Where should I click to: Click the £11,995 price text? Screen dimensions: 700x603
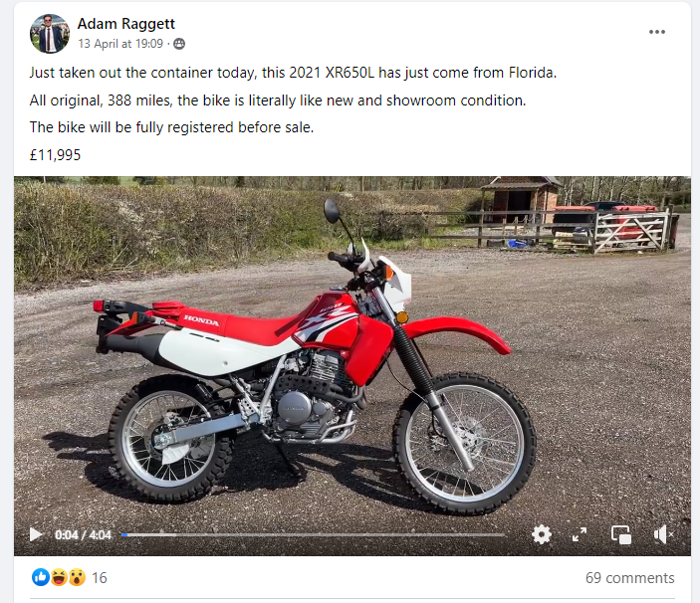tap(56, 155)
